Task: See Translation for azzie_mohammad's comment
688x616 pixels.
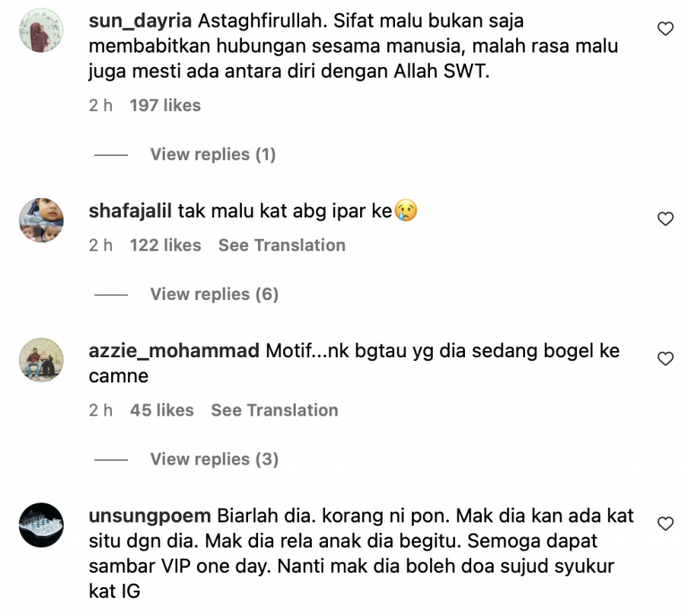Action: tap(274, 410)
